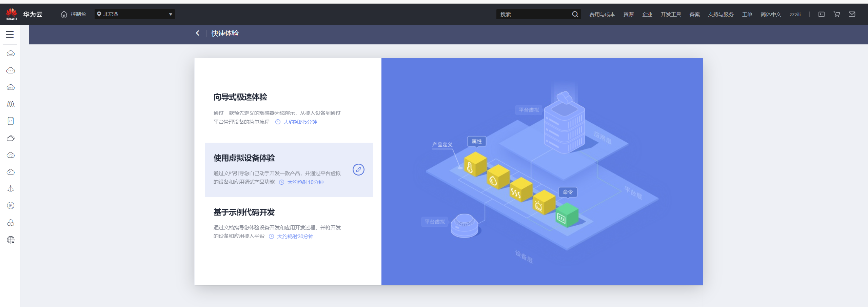
Task: Open the zzzili account menu
Action: click(795, 14)
